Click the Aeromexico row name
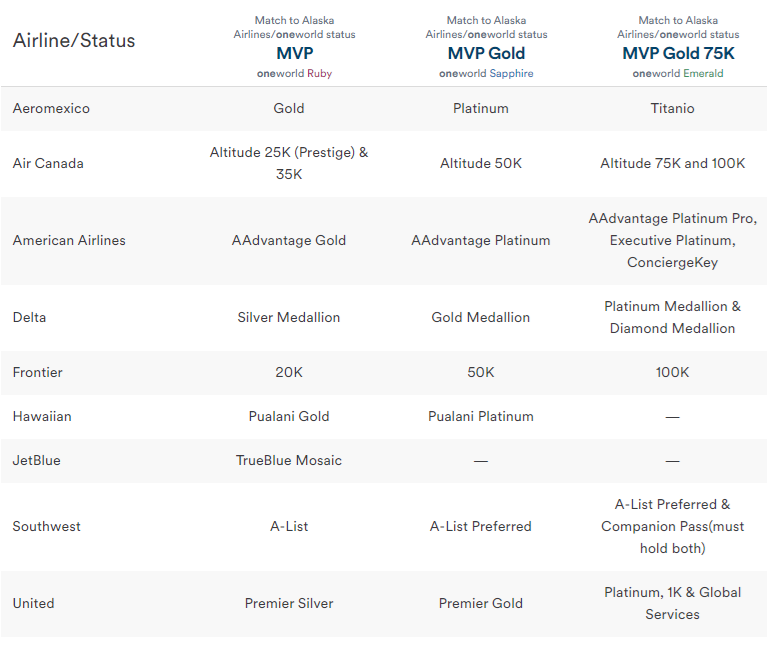The image size is (767, 646). pos(51,108)
